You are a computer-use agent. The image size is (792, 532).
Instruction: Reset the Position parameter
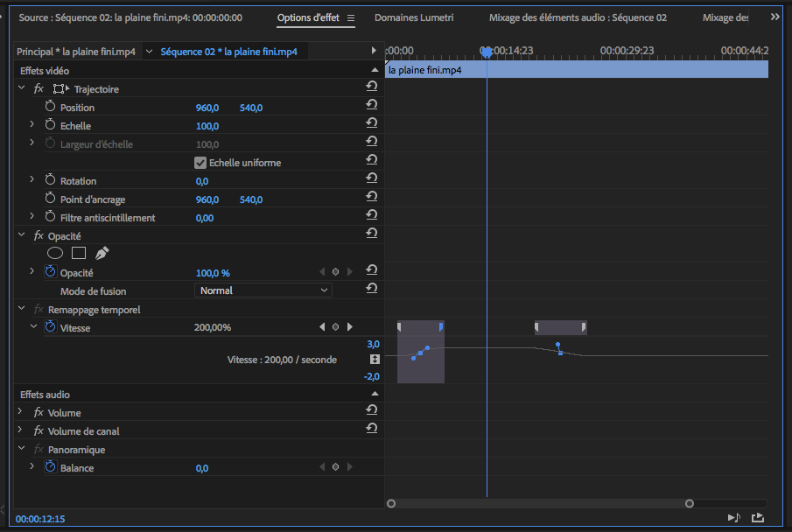(x=372, y=105)
